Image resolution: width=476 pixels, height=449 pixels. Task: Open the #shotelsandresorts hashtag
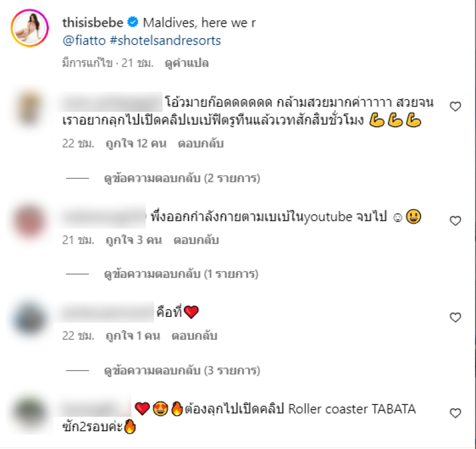165,40
